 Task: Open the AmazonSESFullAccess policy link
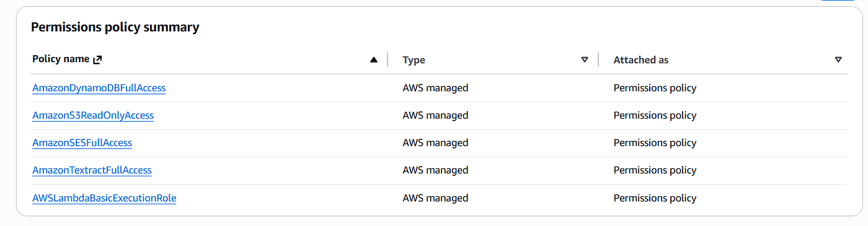click(x=82, y=143)
